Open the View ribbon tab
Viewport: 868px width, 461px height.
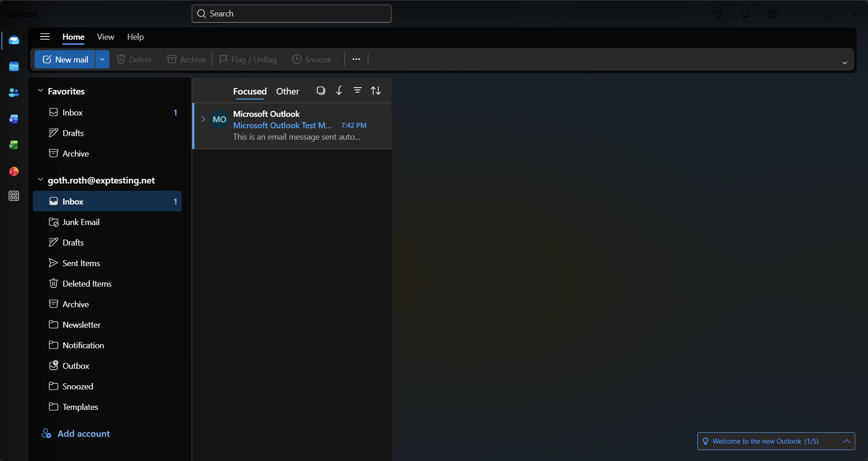(105, 37)
